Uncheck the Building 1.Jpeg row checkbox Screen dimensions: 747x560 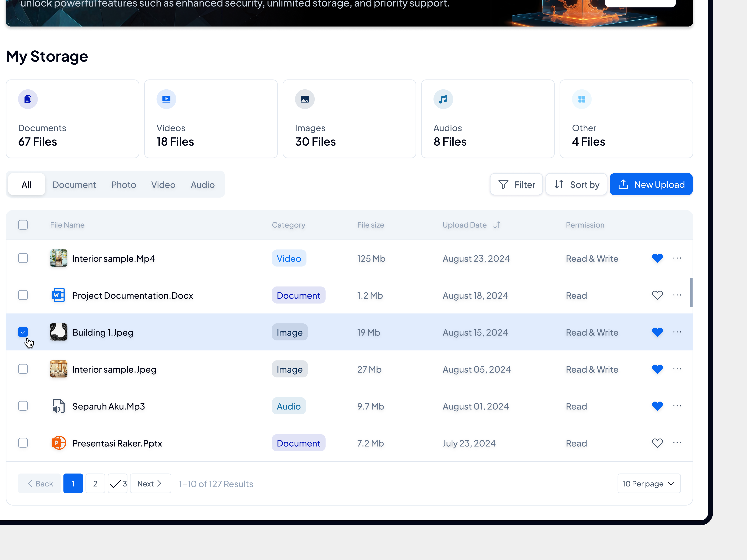pos(23,332)
